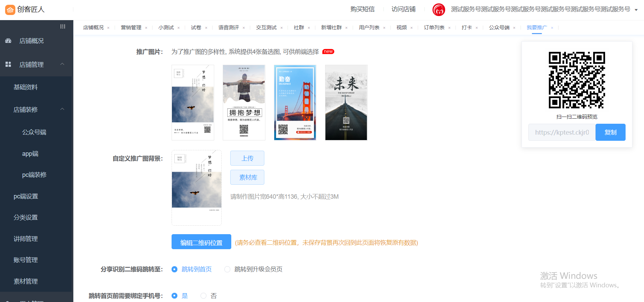The height and width of the screenshot is (302, 644).
Task: Collapse the 店铺装修 submenu
Action: click(x=62, y=109)
